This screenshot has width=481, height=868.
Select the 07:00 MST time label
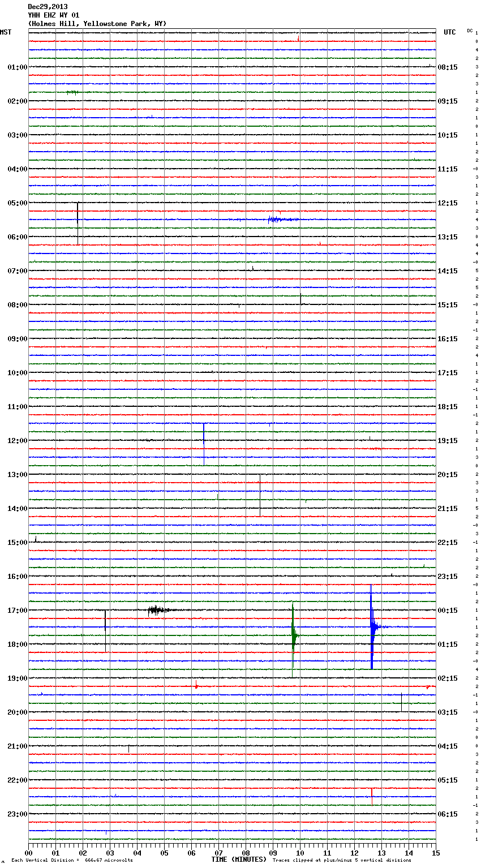18,271
